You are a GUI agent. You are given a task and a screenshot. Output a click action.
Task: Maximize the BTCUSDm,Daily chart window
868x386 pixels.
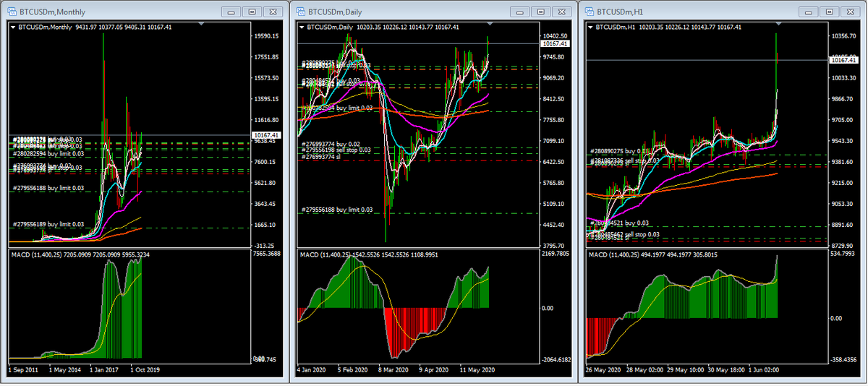pos(542,12)
